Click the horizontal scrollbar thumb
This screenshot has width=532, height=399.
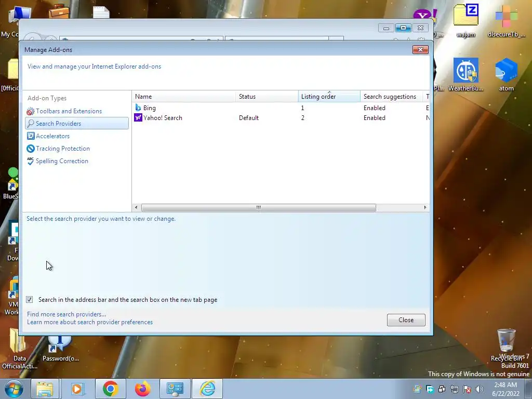[259, 207]
